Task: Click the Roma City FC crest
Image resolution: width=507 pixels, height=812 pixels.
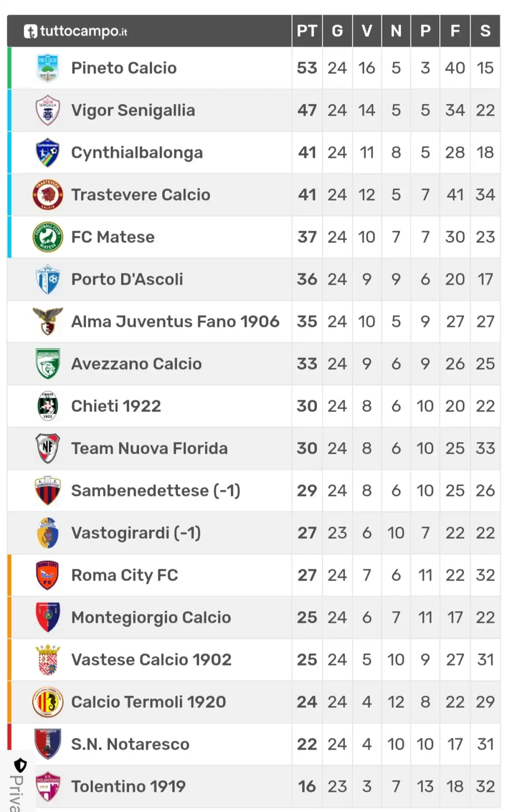Action: pyautogui.click(x=48, y=575)
